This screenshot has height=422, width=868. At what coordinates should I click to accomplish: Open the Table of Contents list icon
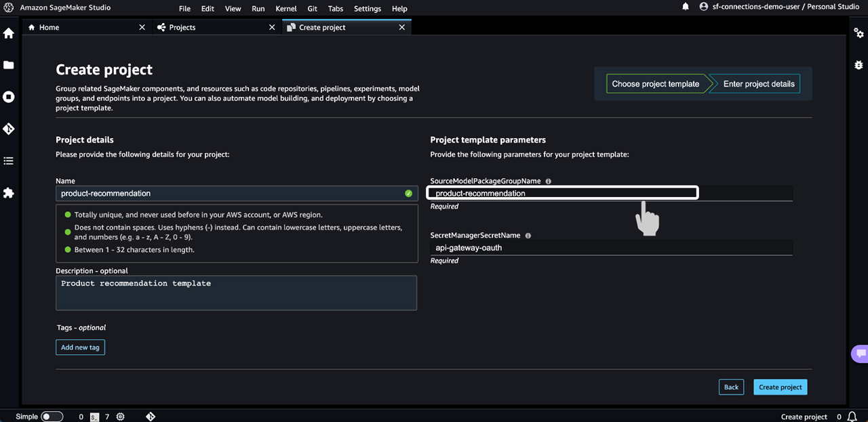tap(9, 161)
